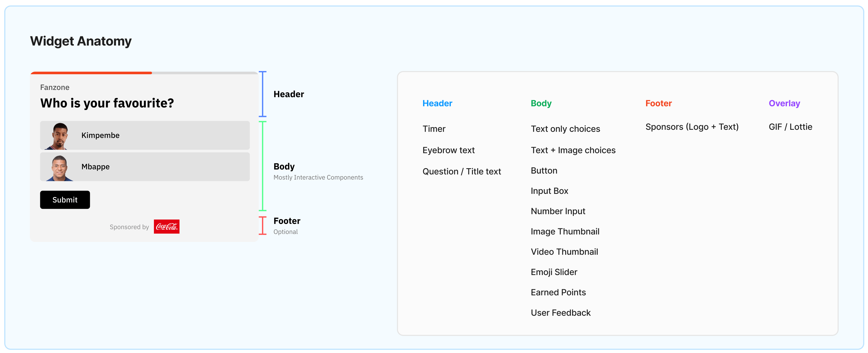Click the 'Who is your favourite?' title
Viewport: 868px width, 353px height.
coord(107,103)
